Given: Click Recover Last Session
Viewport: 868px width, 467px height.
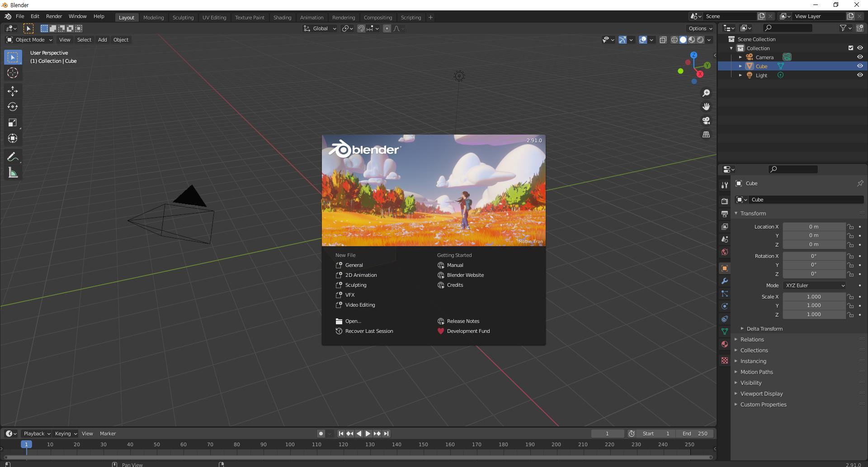Looking at the screenshot, I should (x=364, y=331).
